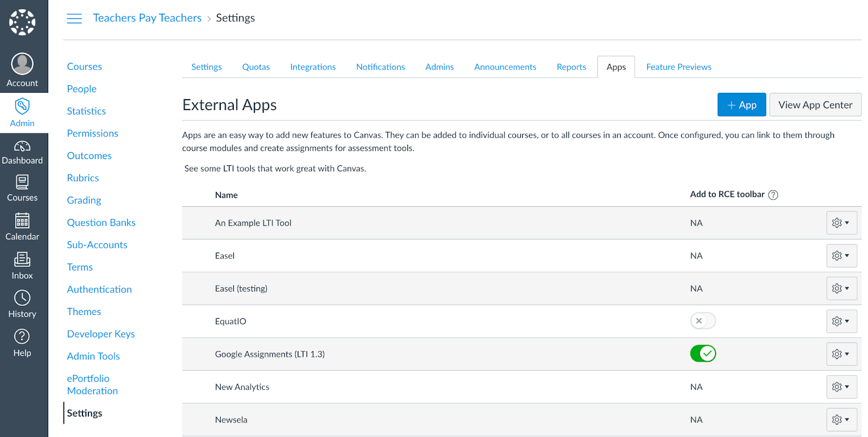868x437 pixels.
Task: Go to Dashboard in global navigation
Action: coord(22,152)
